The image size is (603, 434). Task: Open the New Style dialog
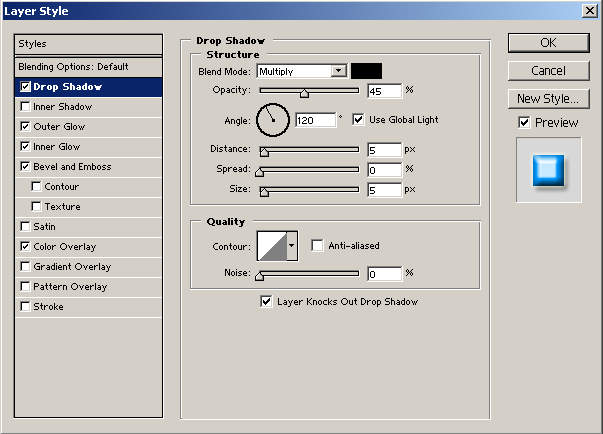click(548, 99)
